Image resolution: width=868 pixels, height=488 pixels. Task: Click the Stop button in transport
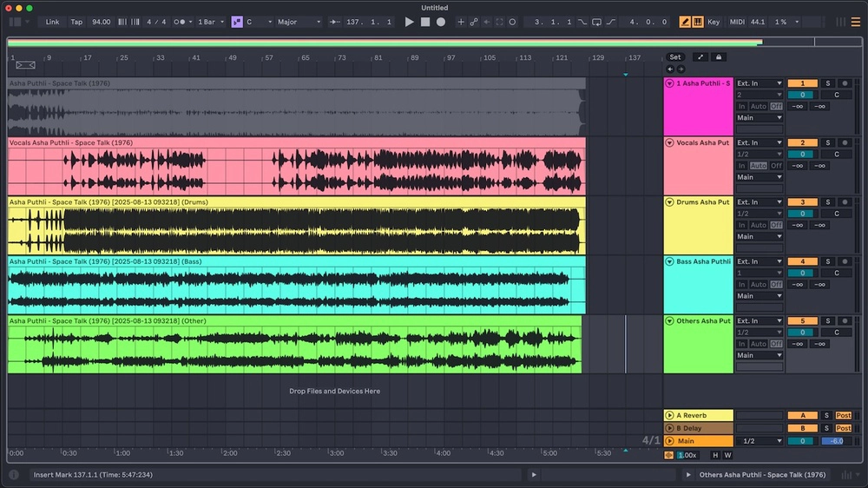[x=425, y=22]
